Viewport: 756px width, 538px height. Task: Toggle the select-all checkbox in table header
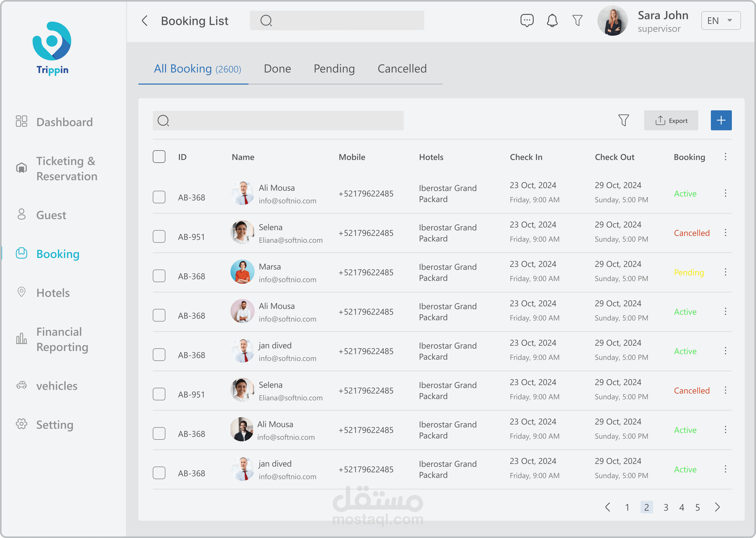coord(159,157)
